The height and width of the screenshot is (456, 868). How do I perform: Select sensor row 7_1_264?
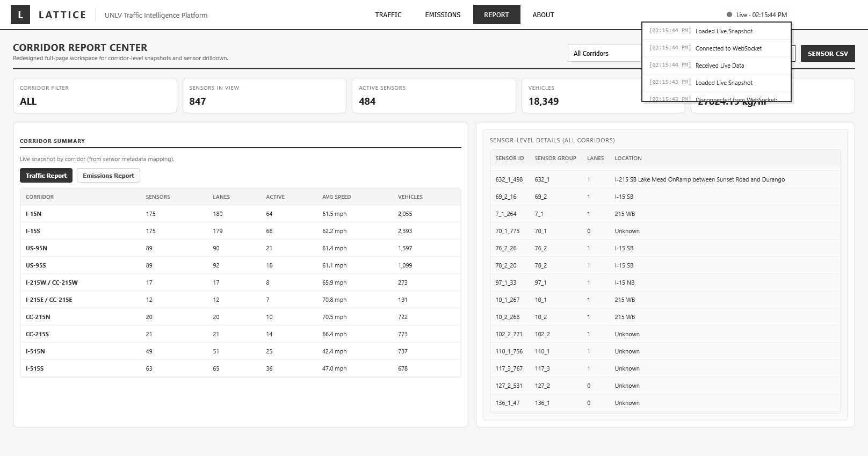pyautogui.click(x=665, y=214)
